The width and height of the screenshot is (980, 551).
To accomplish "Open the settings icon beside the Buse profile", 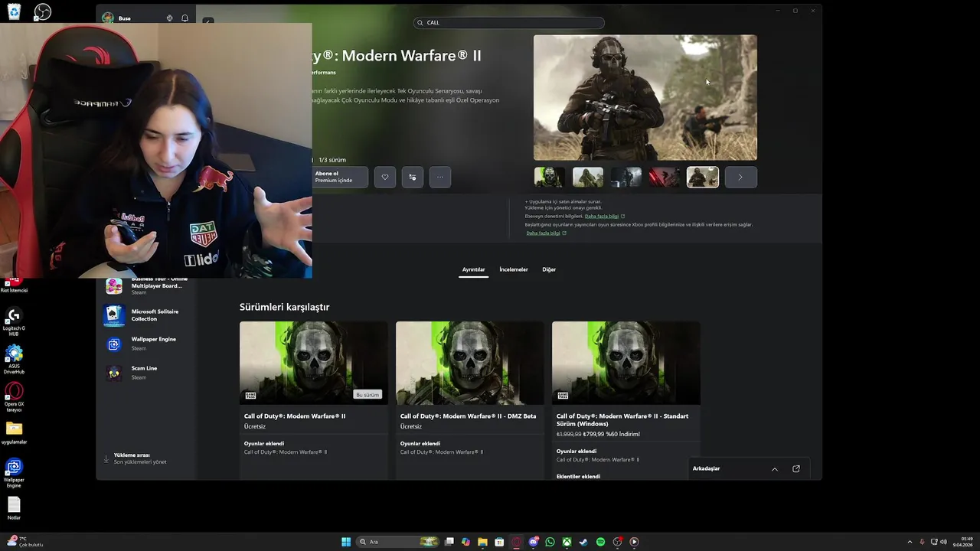I will pos(169,18).
